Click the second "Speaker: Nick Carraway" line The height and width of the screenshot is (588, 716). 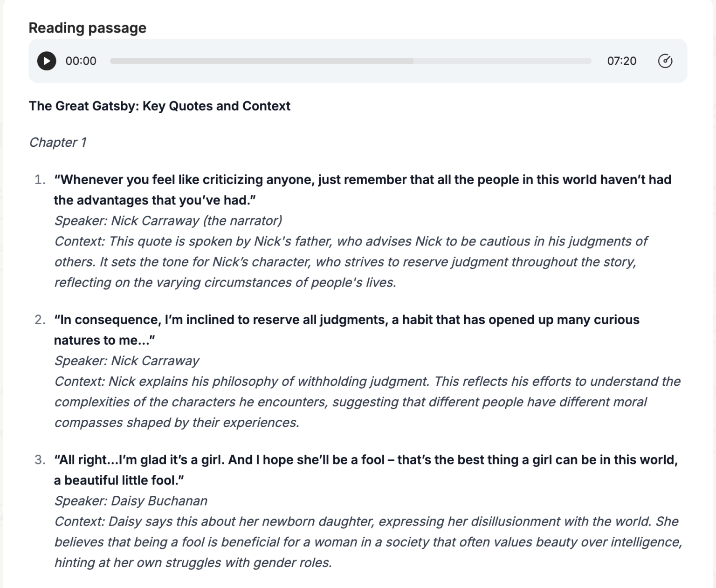pos(127,361)
